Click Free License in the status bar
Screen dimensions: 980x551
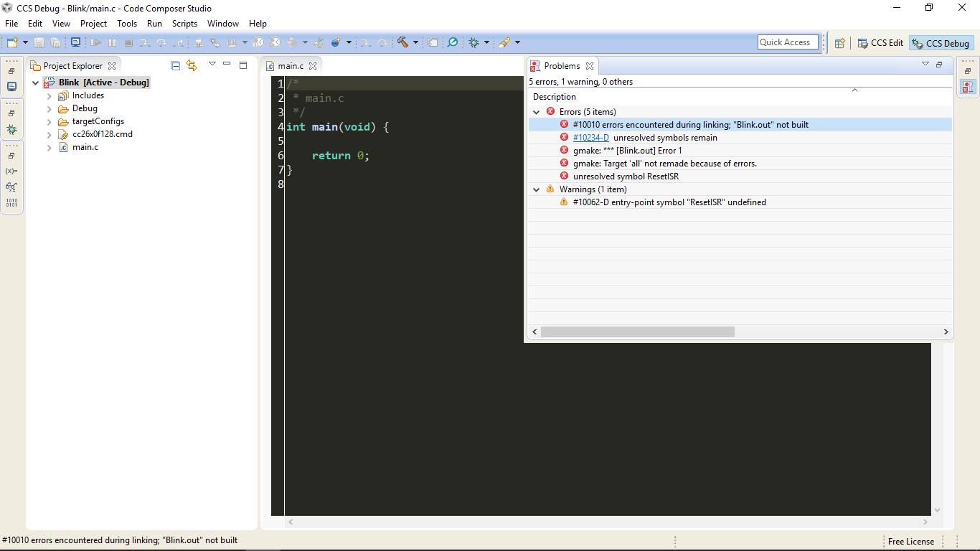911,542
